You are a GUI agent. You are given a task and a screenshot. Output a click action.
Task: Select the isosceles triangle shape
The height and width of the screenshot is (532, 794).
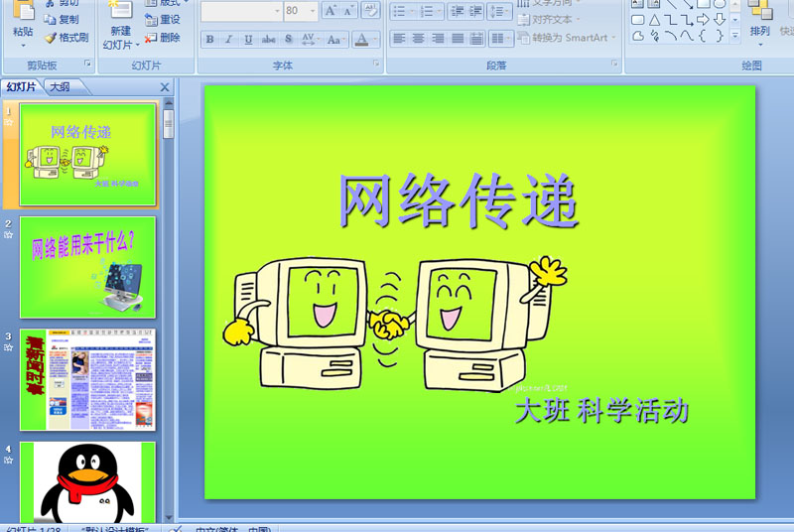point(654,20)
